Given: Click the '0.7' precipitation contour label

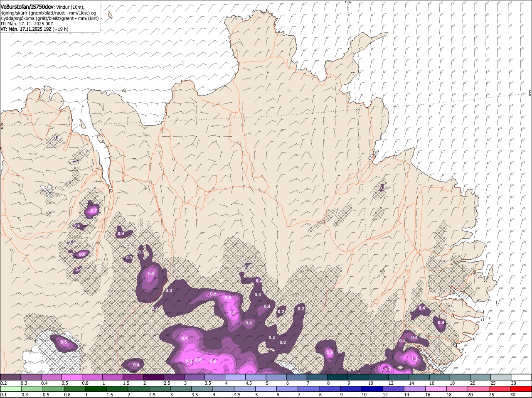Looking at the screenshot, I should (94, 211).
